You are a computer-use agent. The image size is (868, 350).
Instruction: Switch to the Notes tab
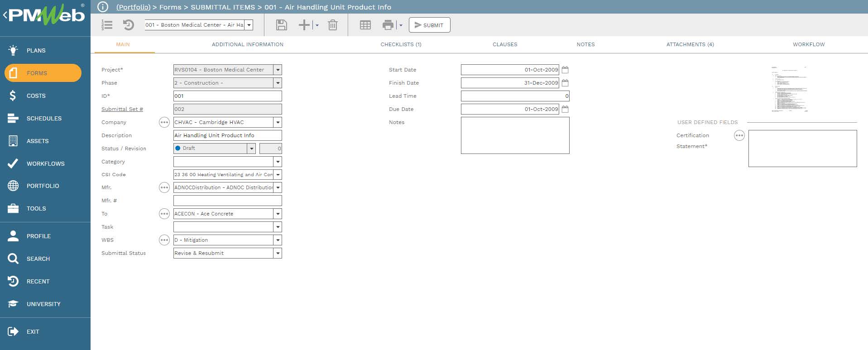coord(585,44)
